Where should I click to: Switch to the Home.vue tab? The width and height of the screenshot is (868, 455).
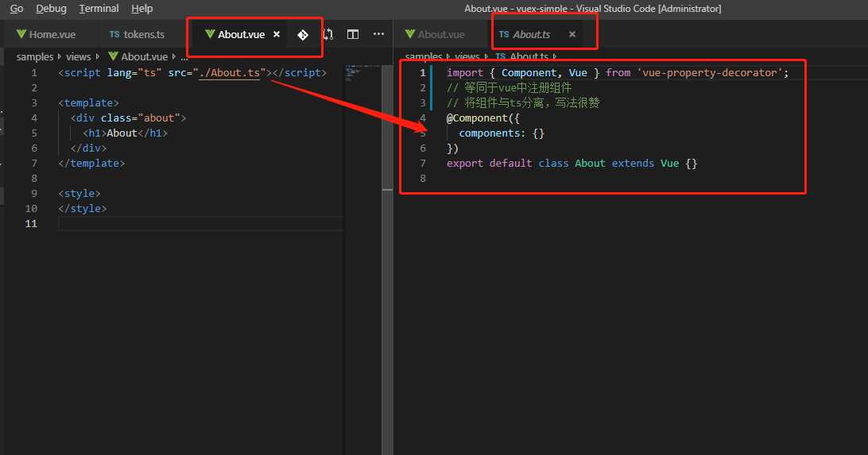coord(52,34)
